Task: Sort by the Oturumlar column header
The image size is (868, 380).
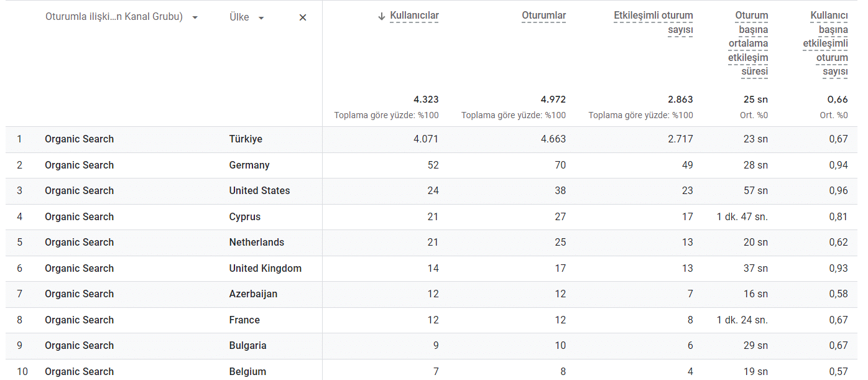Action: point(543,16)
